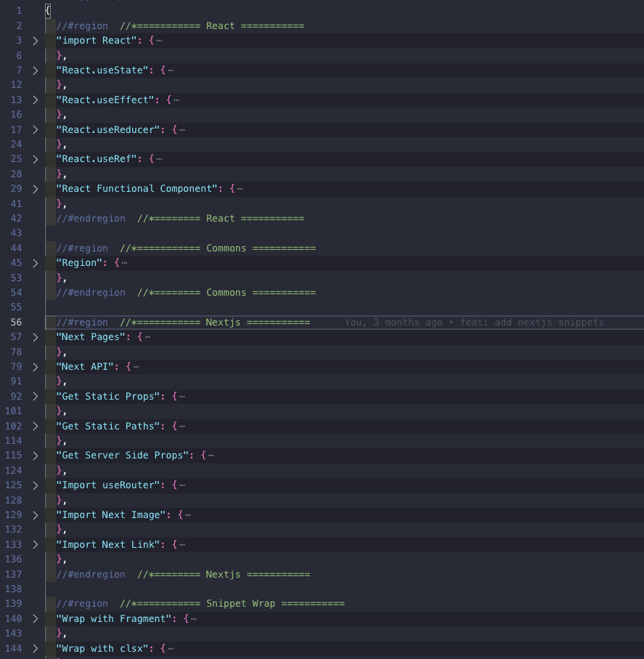Screen dimensions: 644x659
Task: Expand the "Next Pages" fold arrow
Action: pos(36,337)
